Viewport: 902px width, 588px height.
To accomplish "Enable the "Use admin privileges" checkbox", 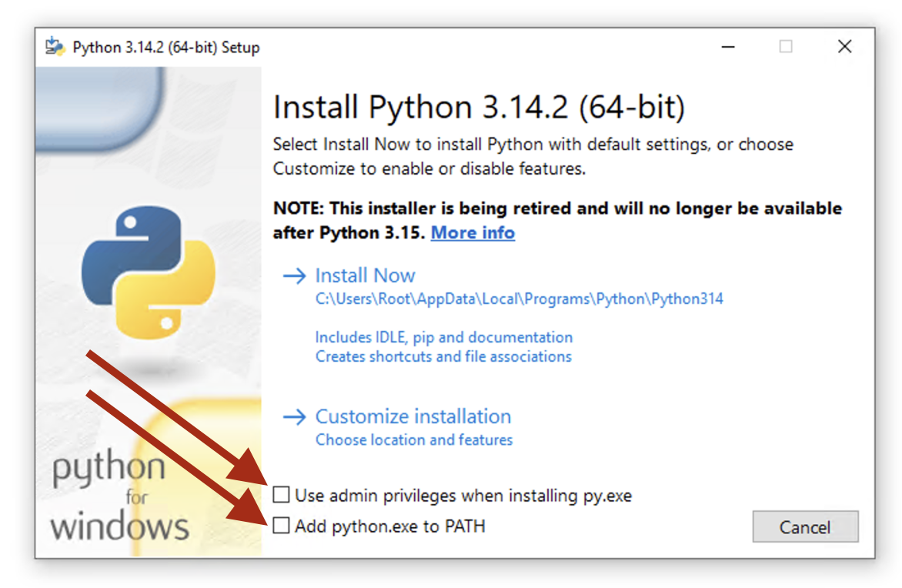I will point(282,494).
